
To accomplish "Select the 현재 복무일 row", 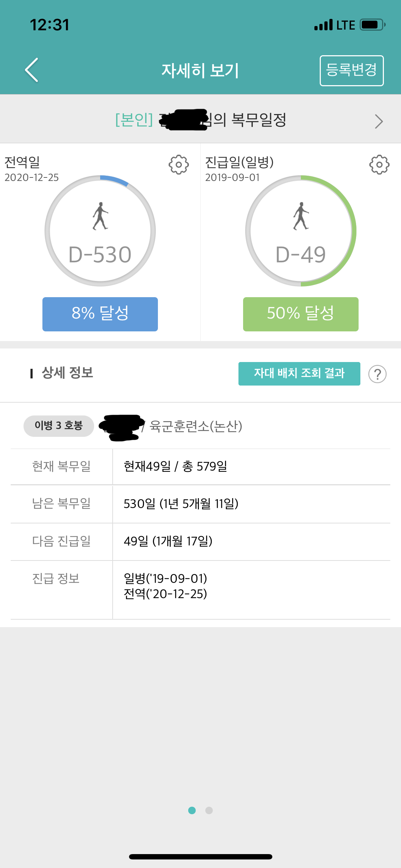I will click(200, 466).
